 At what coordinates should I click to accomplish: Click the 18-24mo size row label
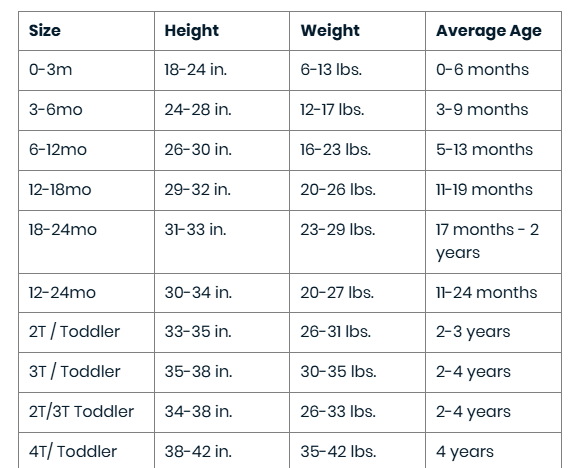tap(63, 230)
